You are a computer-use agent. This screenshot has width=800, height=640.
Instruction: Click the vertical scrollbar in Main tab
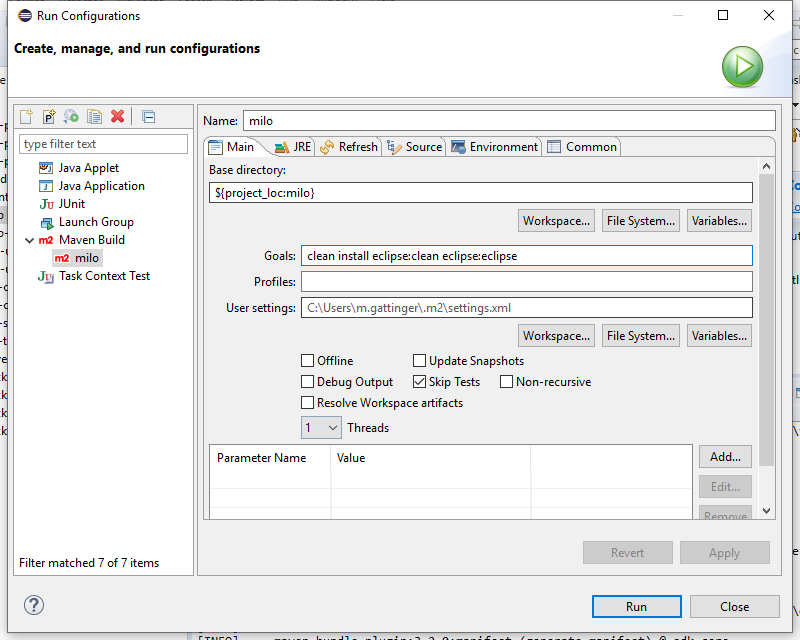766,320
